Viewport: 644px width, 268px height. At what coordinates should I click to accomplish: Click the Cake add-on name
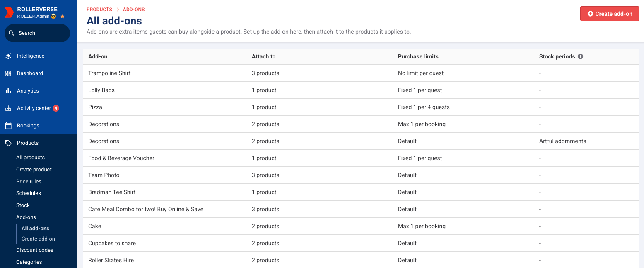coord(95,226)
